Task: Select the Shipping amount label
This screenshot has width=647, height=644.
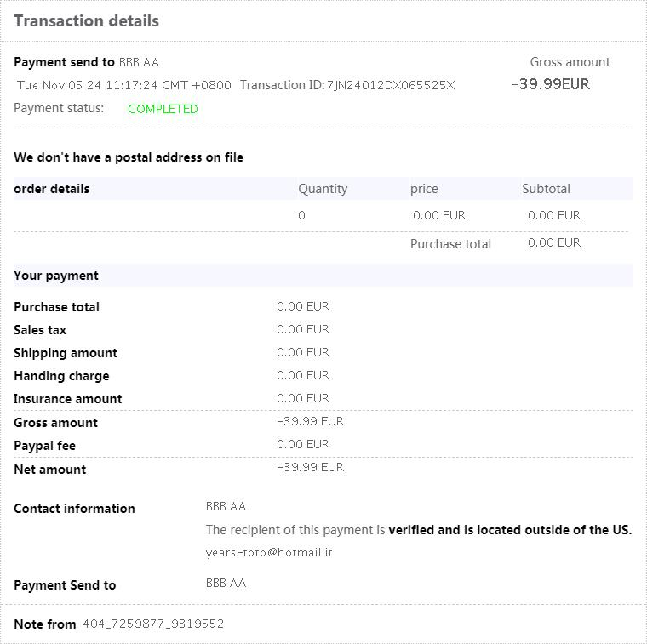Action: (66, 353)
